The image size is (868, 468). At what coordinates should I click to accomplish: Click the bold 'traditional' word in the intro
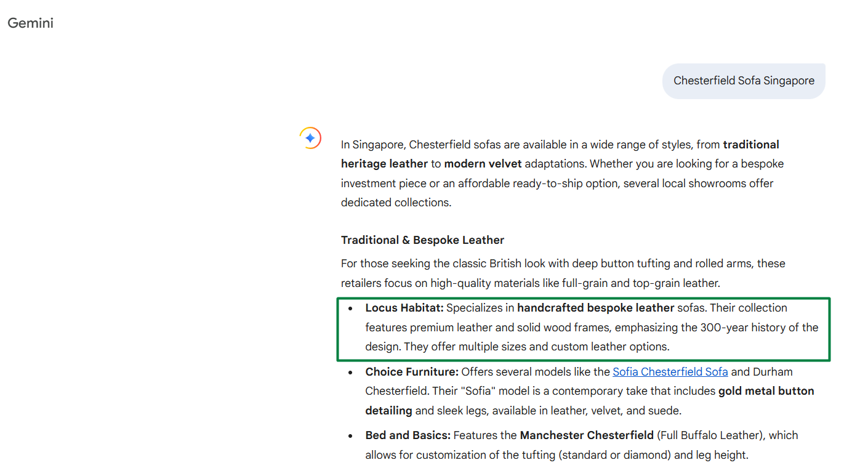click(x=750, y=145)
